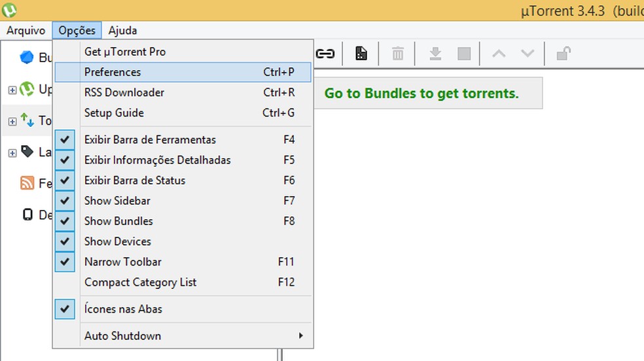Screen dimensions: 644x361
Task: Expand the Upgrade tree node
Action: coord(12,90)
